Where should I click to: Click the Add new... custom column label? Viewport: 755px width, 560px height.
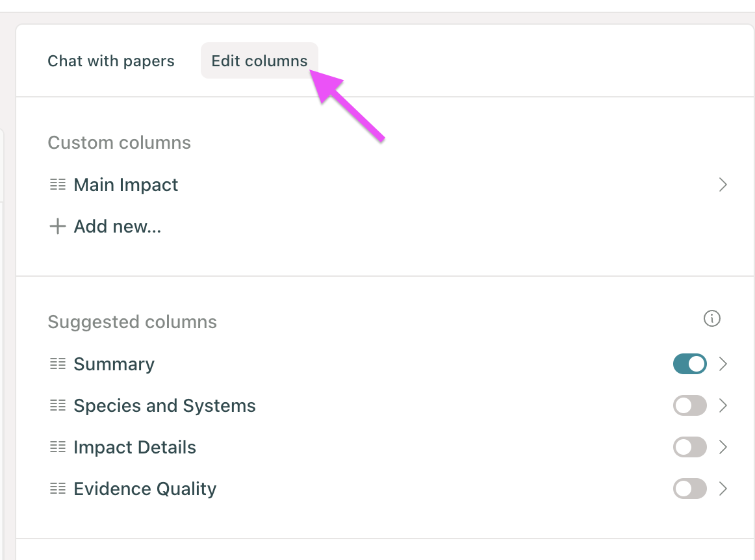tap(118, 227)
